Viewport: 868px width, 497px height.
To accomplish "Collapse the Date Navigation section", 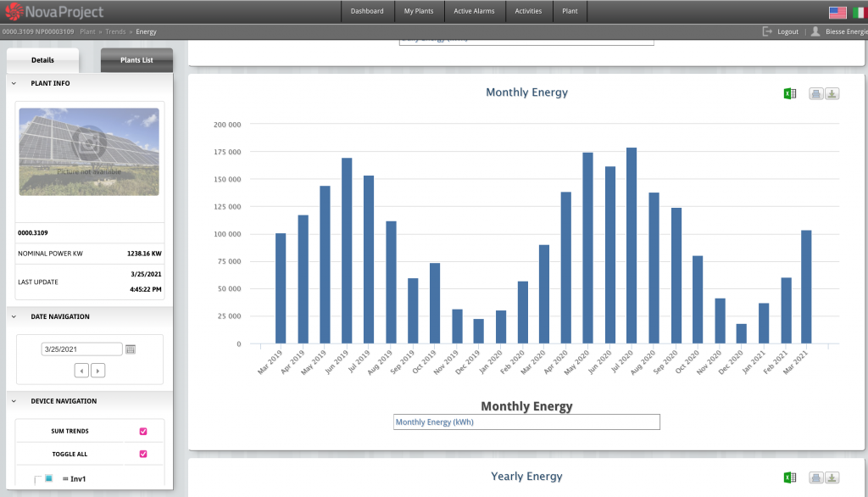I will (x=14, y=316).
